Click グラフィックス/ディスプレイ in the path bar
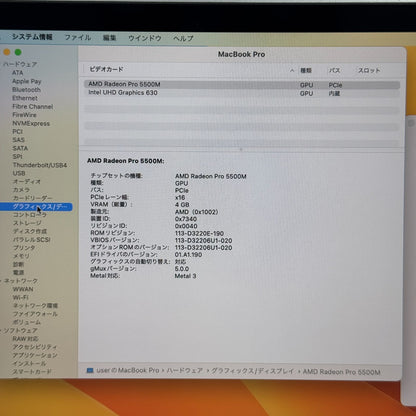Viewport: 416px width, 416px height. [x=252, y=371]
